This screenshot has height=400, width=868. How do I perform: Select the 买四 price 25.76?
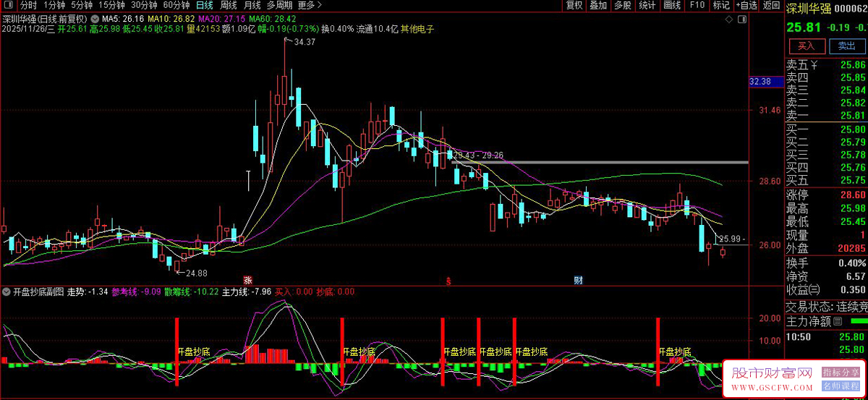[854, 168]
